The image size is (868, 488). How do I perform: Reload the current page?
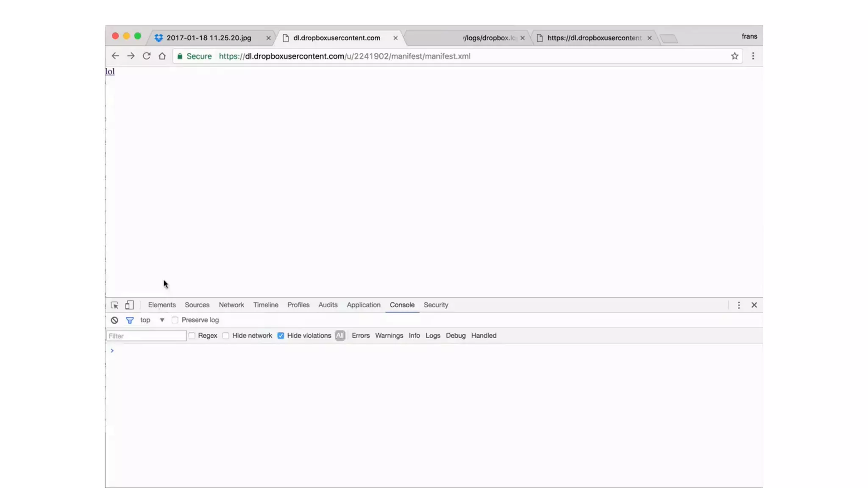coord(147,56)
